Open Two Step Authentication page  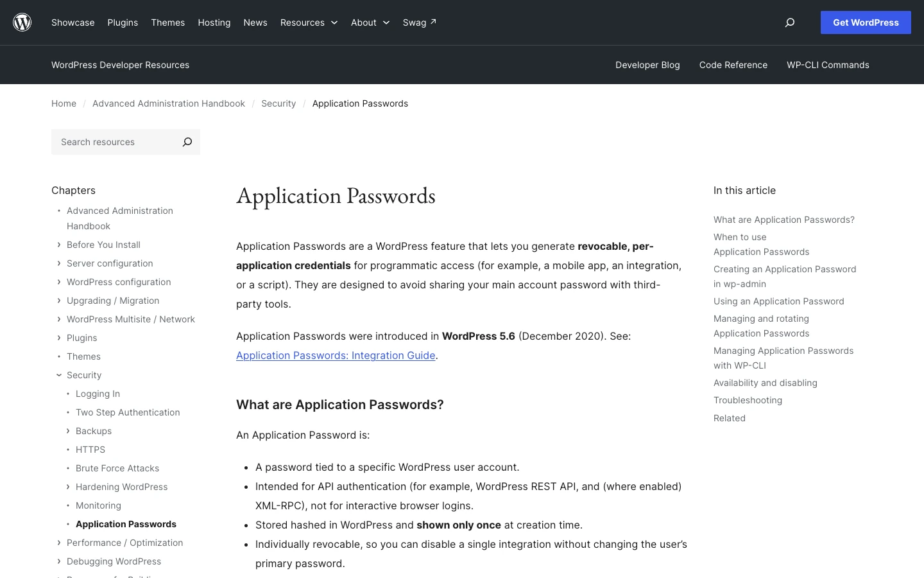click(x=128, y=412)
